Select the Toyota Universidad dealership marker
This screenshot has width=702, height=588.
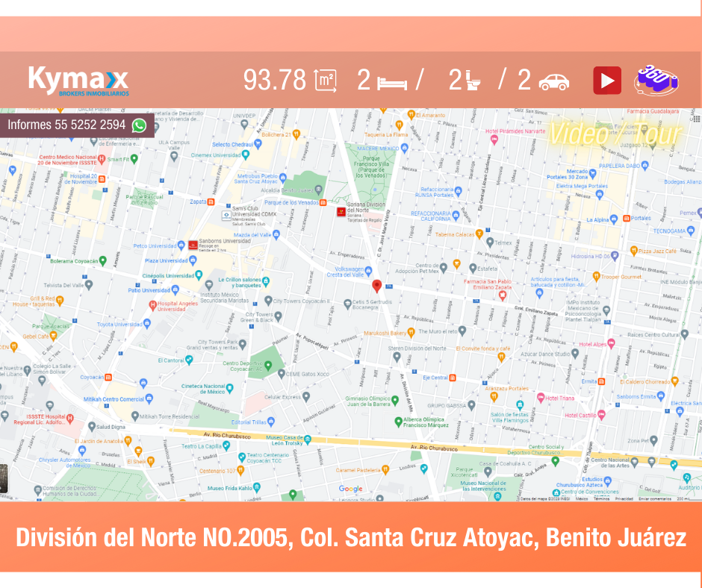point(147,323)
